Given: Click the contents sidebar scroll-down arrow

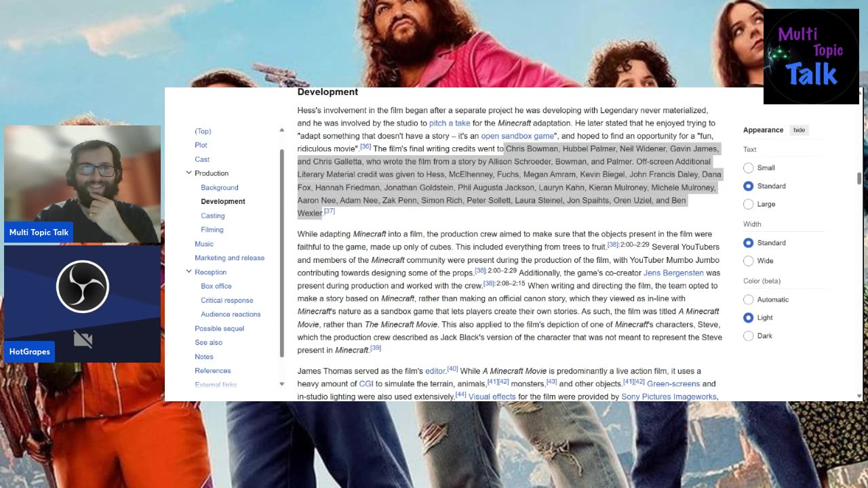Looking at the screenshot, I should tap(282, 384).
